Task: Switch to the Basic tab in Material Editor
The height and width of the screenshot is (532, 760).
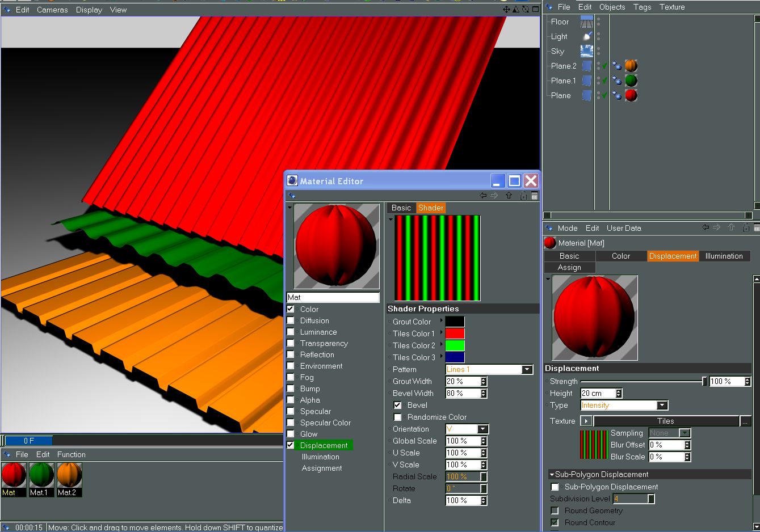Action: click(401, 208)
